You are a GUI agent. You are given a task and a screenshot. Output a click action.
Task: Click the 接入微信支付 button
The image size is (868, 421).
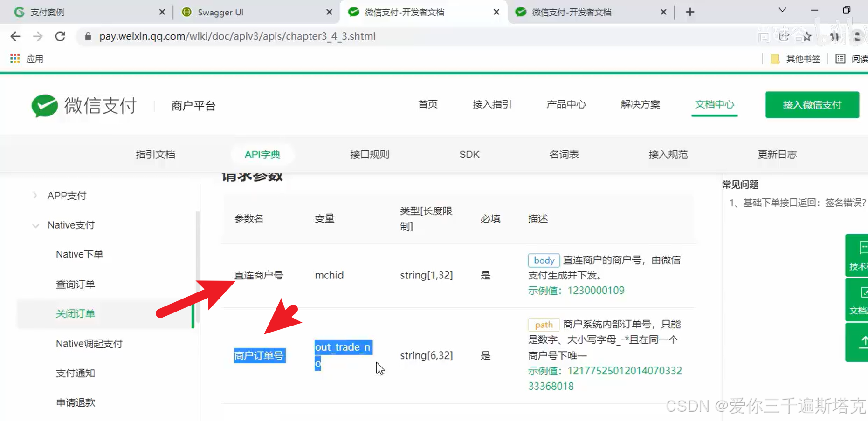(x=812, y=105)
